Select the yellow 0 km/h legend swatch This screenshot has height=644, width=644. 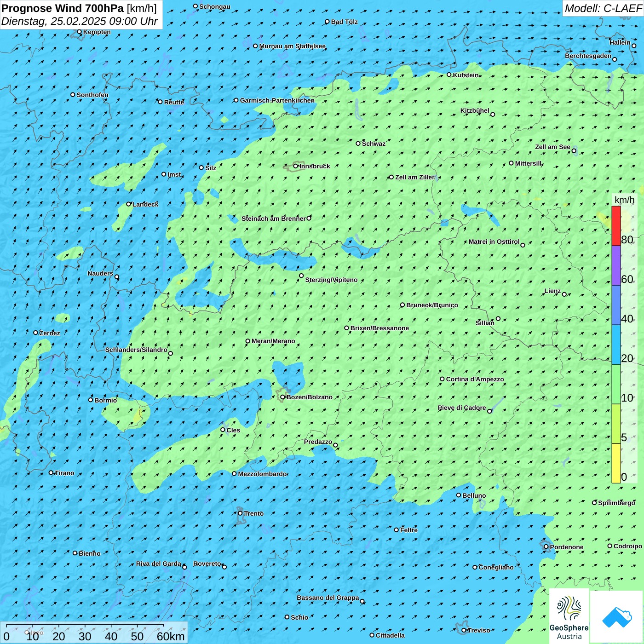coord(616,463)
